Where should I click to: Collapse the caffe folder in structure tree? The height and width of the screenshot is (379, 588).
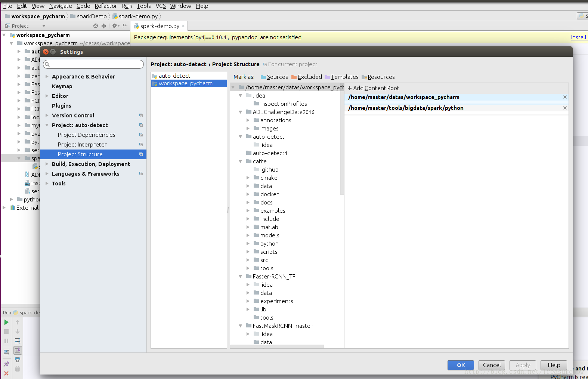[241, 161]
